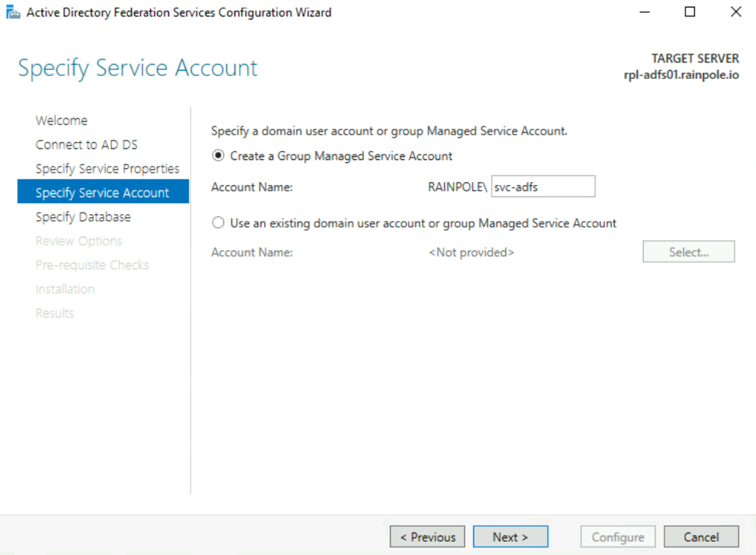
Task: Go to the Welcome step
Action: [61, 121]
